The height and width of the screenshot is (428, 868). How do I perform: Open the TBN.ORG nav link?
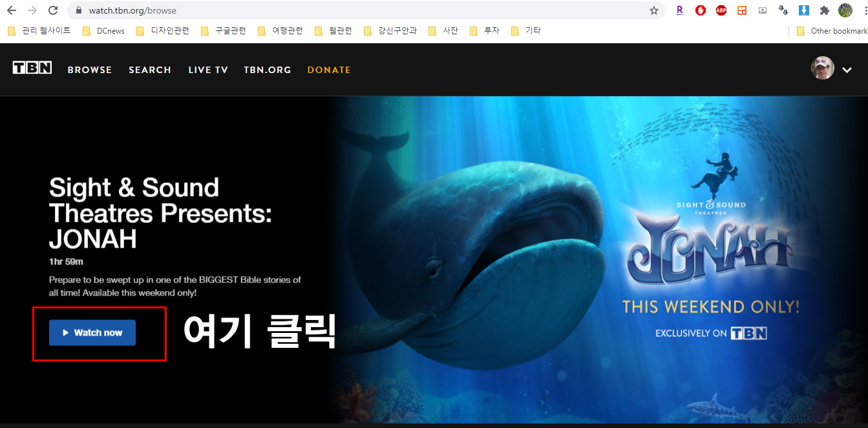point(268,70)
